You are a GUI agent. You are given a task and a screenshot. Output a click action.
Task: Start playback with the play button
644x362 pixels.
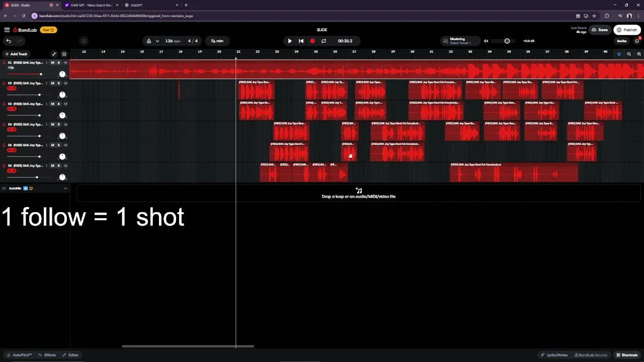290,41
